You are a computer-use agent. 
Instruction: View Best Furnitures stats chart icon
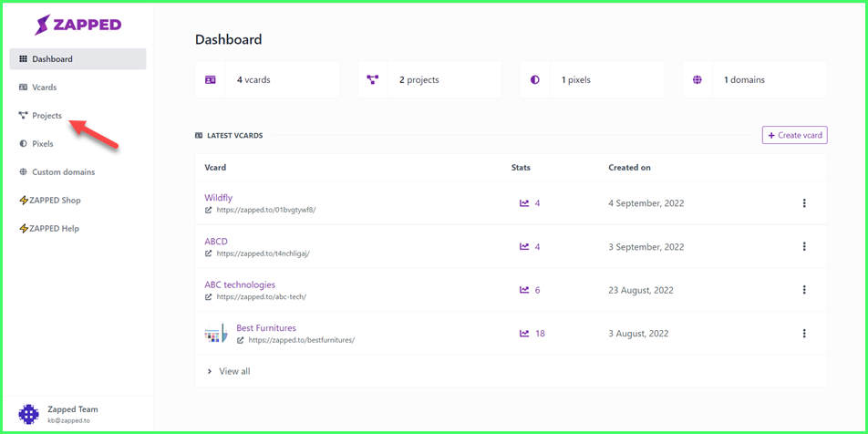[524, 334]
